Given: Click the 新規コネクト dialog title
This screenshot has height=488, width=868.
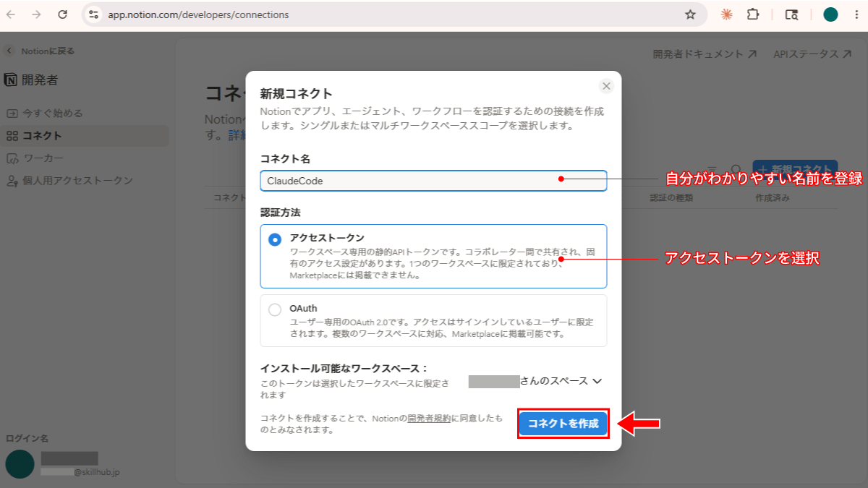Looking at the screenshot, I should pyautogui.click(x=296, y=93).
